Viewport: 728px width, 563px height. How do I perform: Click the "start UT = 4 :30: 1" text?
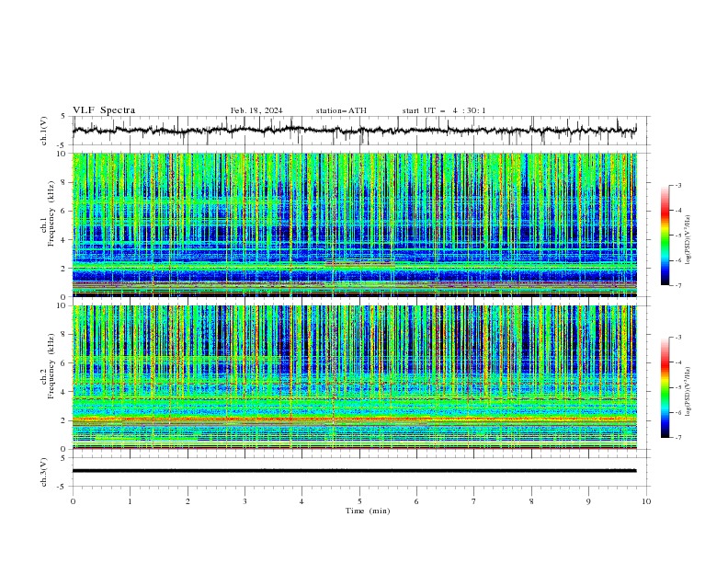coord(444,110)
